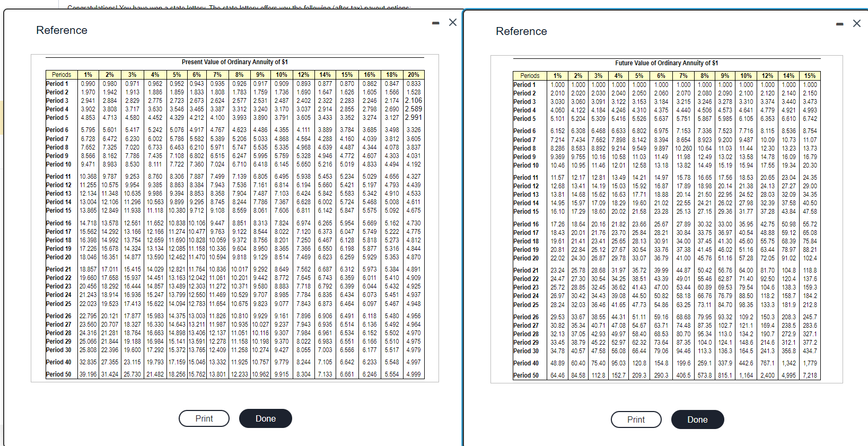The image size is (868, 446).
Task: Close the left Reference dialog (Present Value)
Action: coord(452,22)
